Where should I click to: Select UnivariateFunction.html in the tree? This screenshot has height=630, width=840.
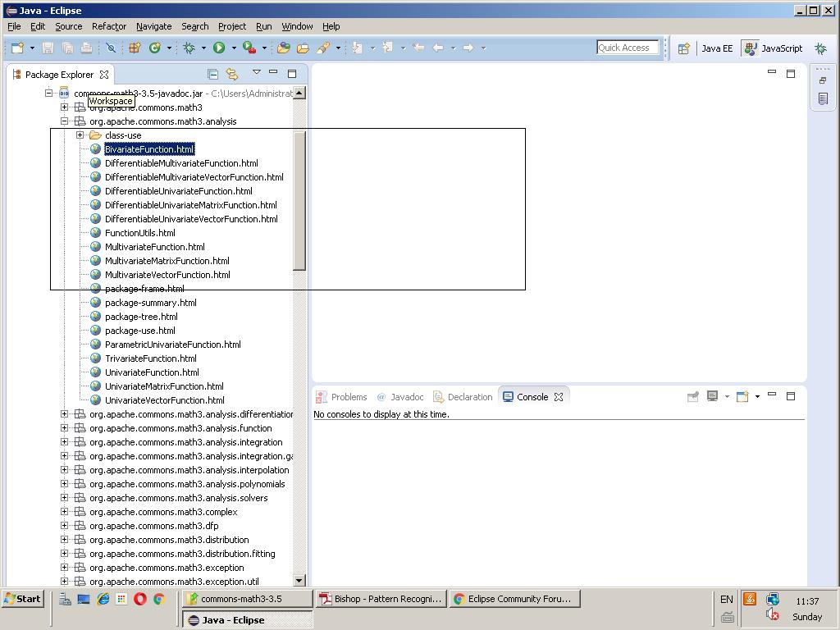tap(152, 372)
